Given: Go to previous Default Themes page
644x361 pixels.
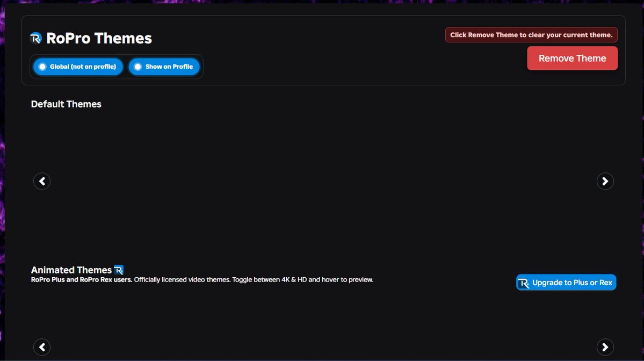Looking at the screenshot, I should click(x=42, y=181).
